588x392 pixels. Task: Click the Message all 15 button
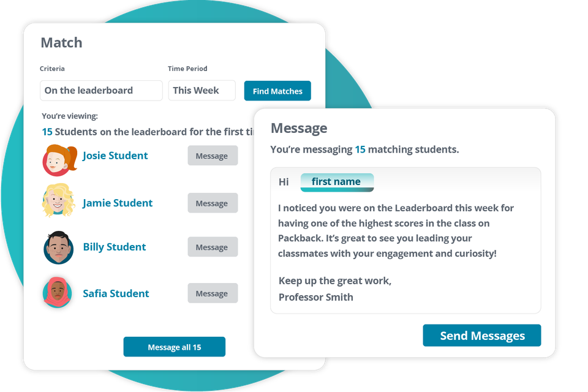coord(174,347)
